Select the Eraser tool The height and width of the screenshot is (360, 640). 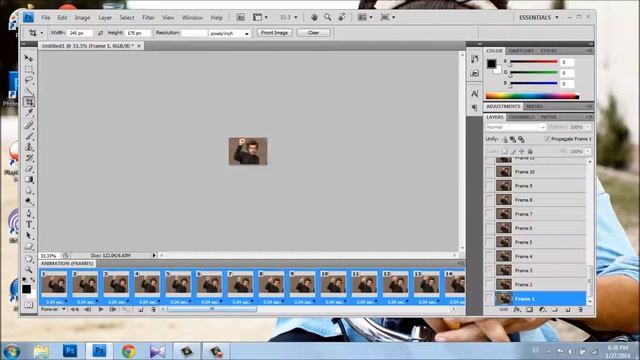[x=29, y=169]
